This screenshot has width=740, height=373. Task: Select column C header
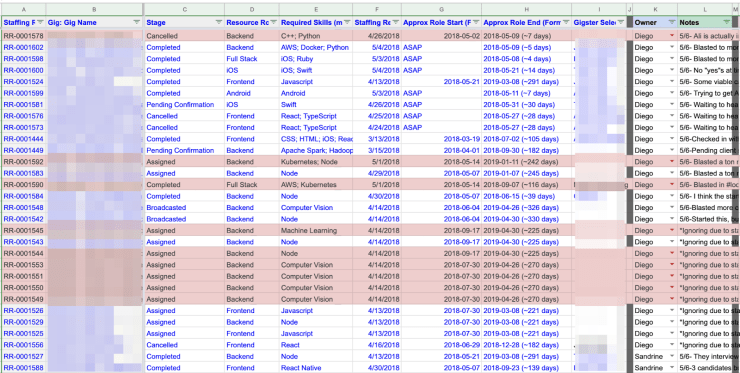tap(185, 9)
